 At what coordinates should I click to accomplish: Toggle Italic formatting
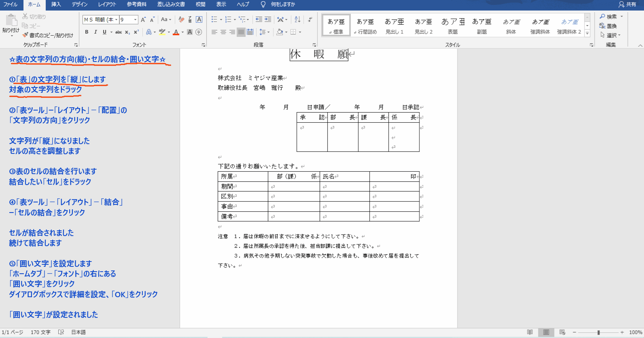[95, 32]
